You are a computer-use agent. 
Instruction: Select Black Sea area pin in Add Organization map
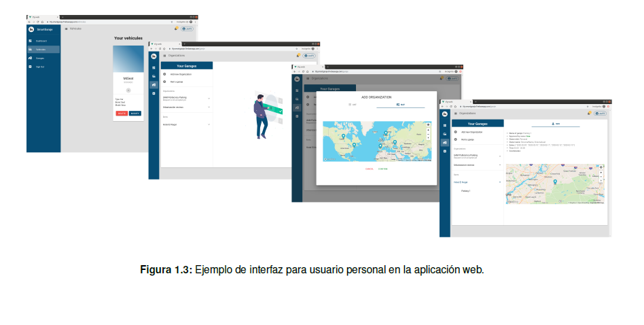tap(395, 141)
